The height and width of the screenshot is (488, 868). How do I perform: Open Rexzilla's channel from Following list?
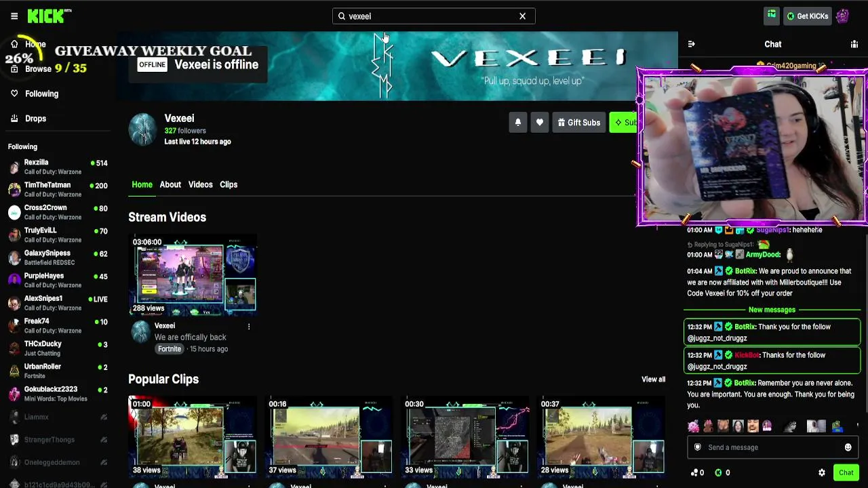58,167
